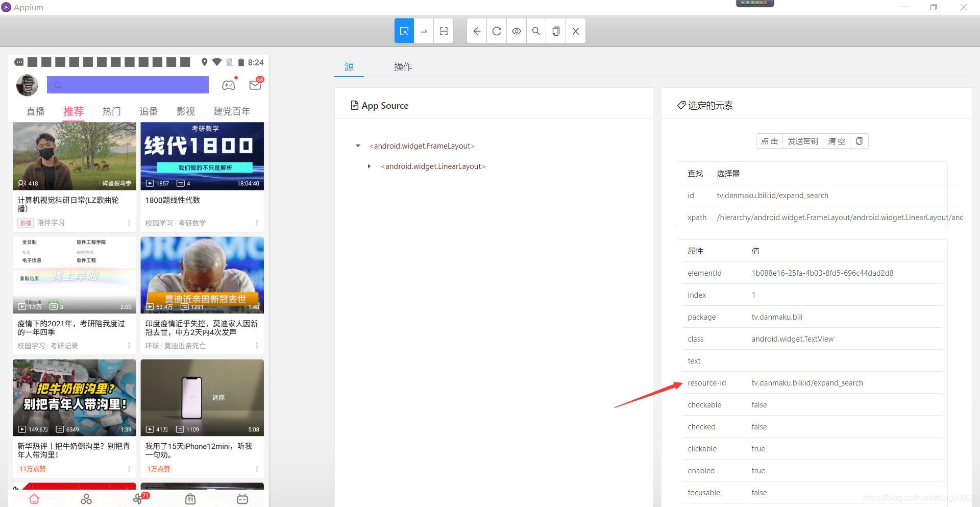Image resolution: width=980 pixels, height=507 pixels.
Task: Click package value tv.danmaku.bili
Action: click(x=777, y=317)
